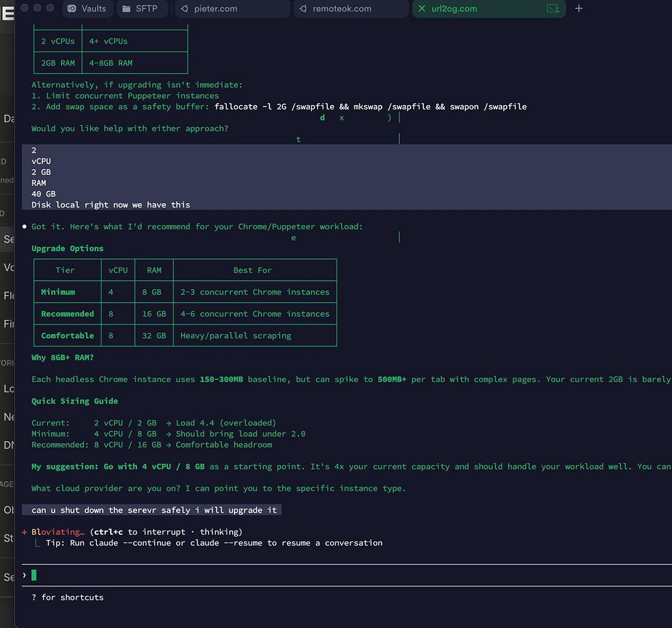Click the 'What cloud provider are you on?' line
Viewport: 672px width, 628px height.
click(x=218, y=488)
